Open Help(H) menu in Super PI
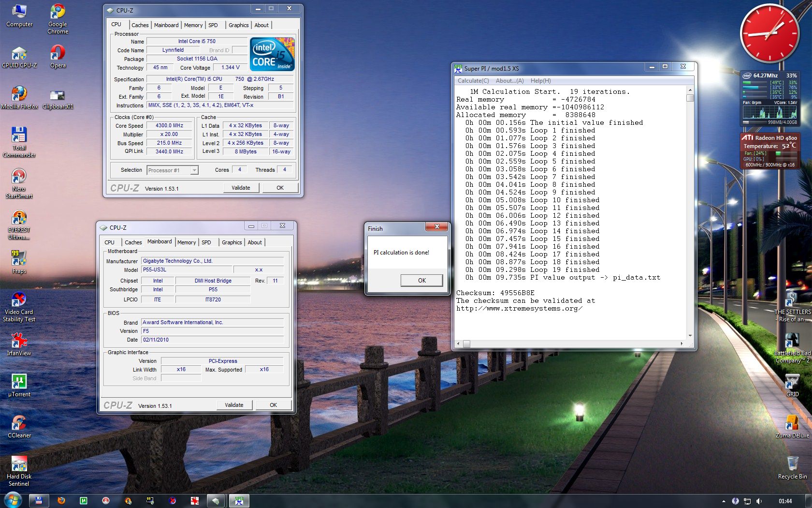Viewport: 812px width, 508px height. point(541,81)
